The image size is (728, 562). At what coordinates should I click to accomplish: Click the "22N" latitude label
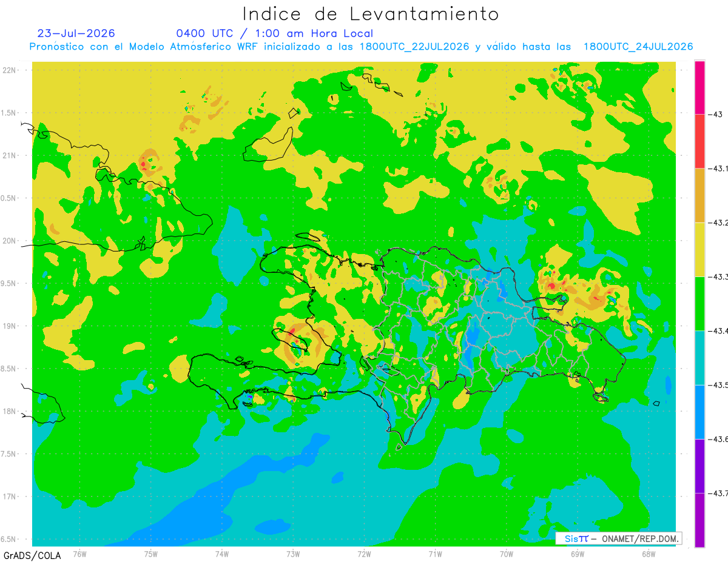pyautogui.click(x=10, y=70)
